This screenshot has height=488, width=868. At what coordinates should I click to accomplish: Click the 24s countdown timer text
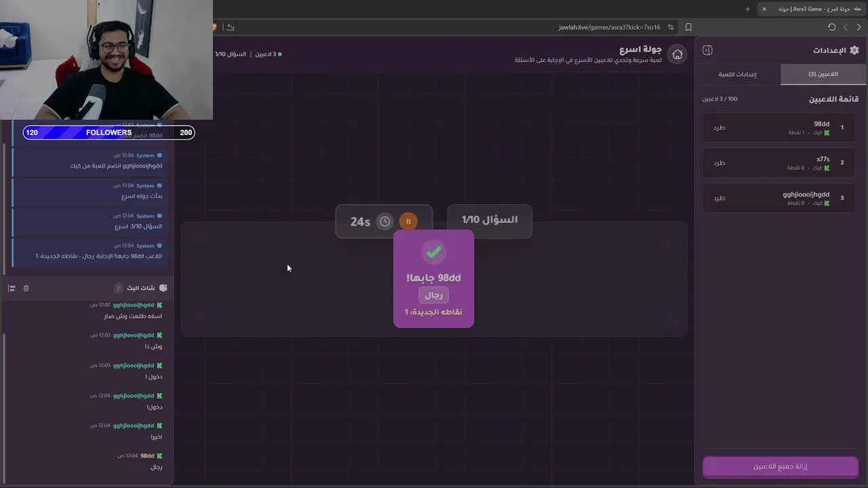360,222
